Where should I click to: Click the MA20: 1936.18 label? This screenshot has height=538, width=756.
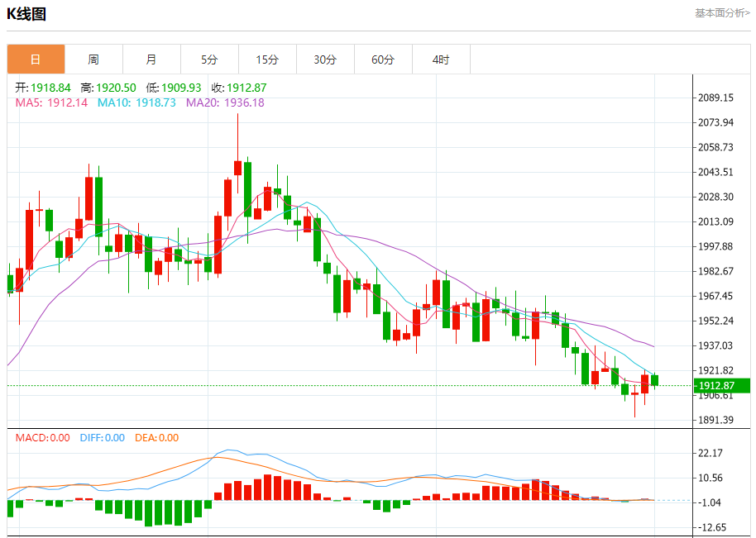(225, 102)
